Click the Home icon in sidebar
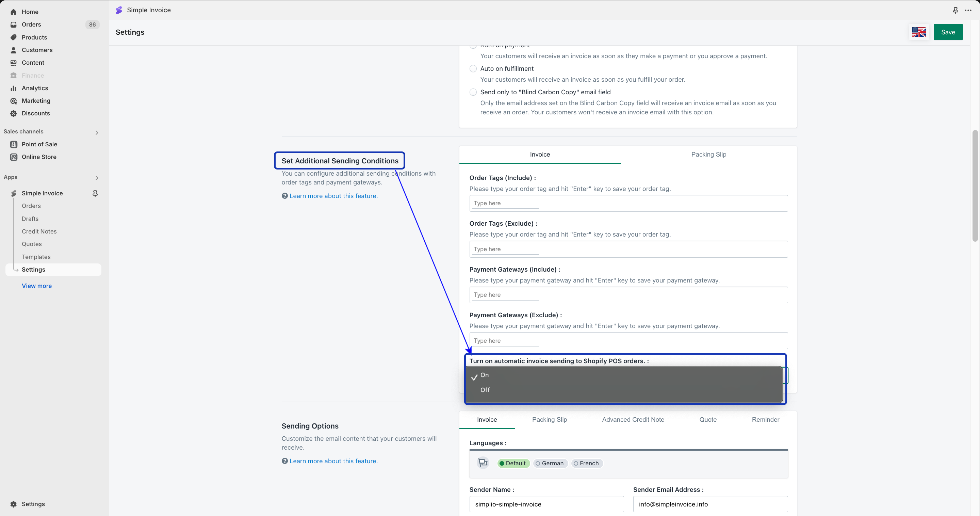Screen dimensions: 980x516 [14, 12]
